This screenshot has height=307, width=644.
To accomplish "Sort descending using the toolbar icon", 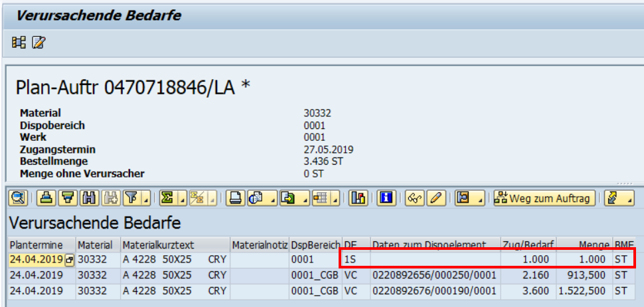I will (66, 198).
